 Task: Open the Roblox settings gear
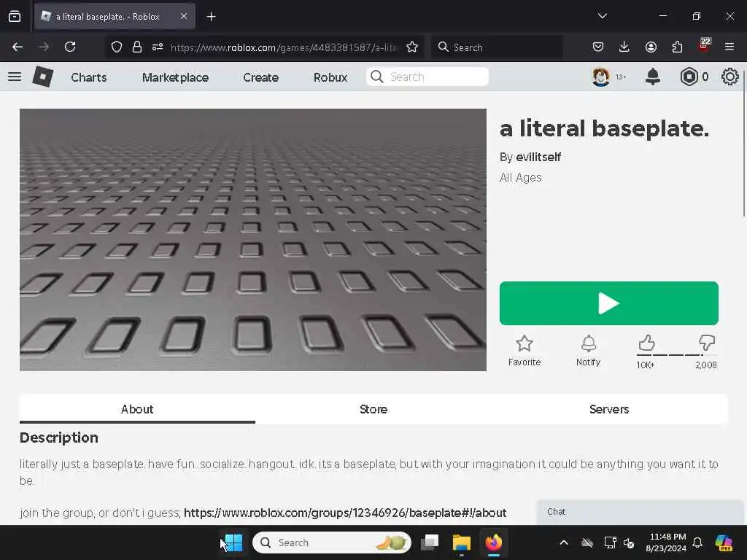tap(729, 77)
